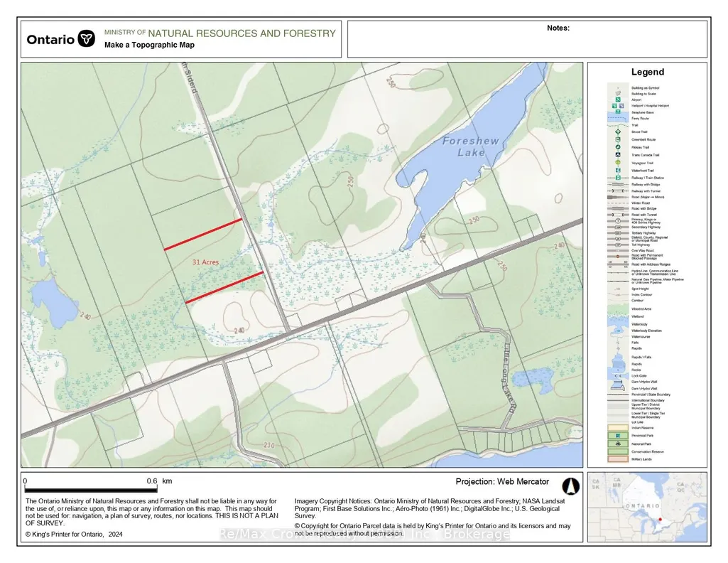Click the Waterfront Trail legend symbol
728x563 pixels.
(618, 171)
